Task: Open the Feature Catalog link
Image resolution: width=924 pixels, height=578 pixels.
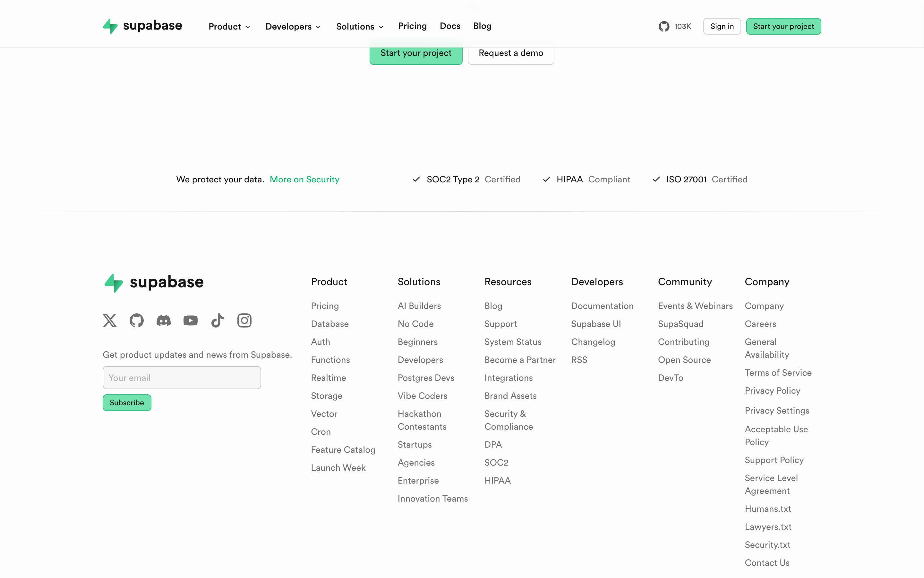Action: point(343,450)
